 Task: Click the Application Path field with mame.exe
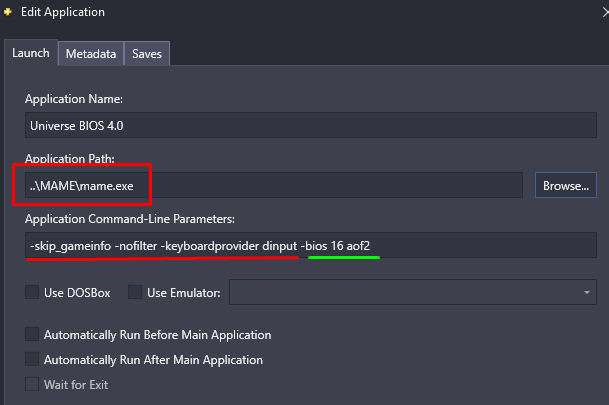click(274, 185)
